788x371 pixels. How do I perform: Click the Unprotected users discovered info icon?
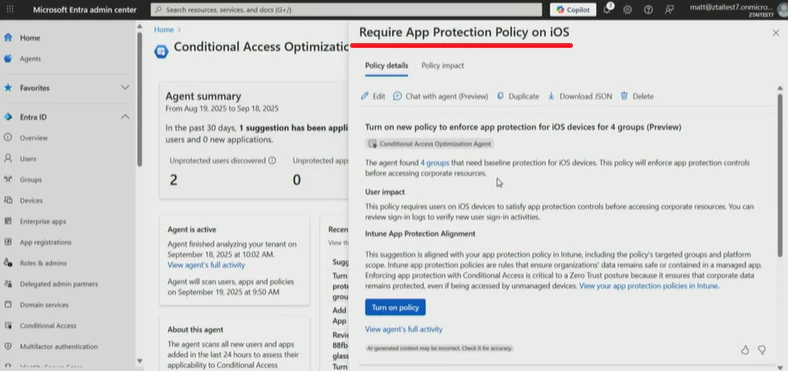(x=272, y=161)
